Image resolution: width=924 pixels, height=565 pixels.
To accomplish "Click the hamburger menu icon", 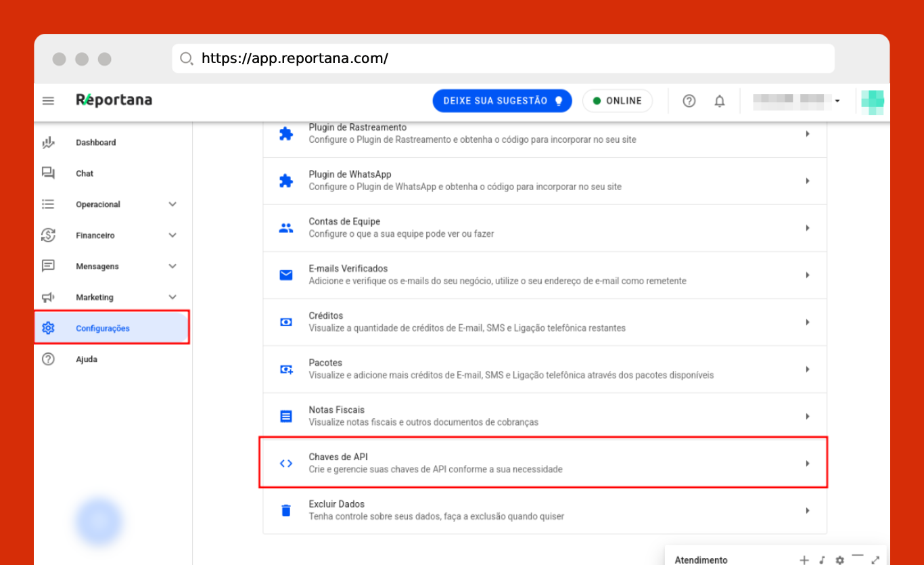I will 48,101.
